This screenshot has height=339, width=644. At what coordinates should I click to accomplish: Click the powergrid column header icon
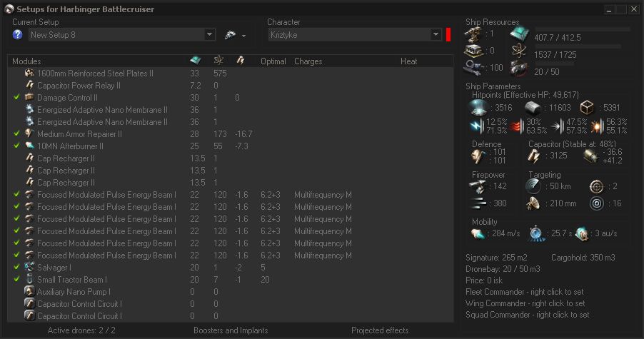(x=218, y=61)
